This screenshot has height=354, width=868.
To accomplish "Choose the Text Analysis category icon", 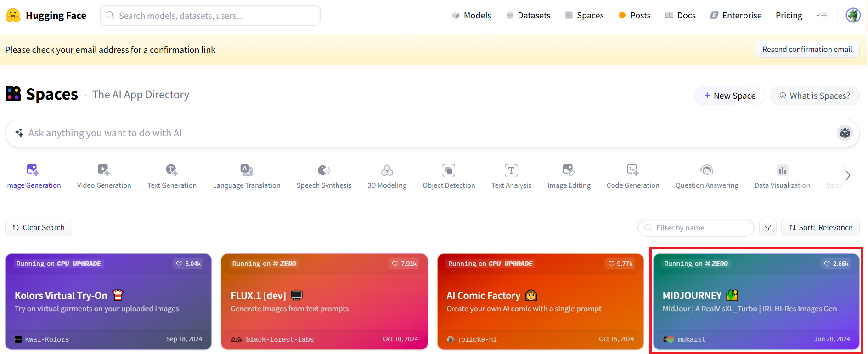I will click(x=511, y=170).
